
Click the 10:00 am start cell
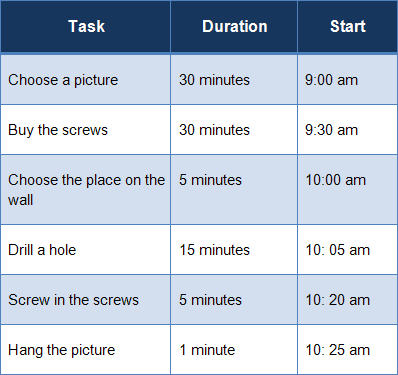coord(347,190)
